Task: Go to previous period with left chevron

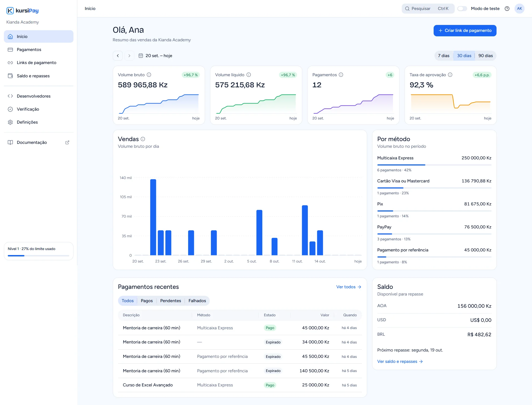Action: coord(118,56)
